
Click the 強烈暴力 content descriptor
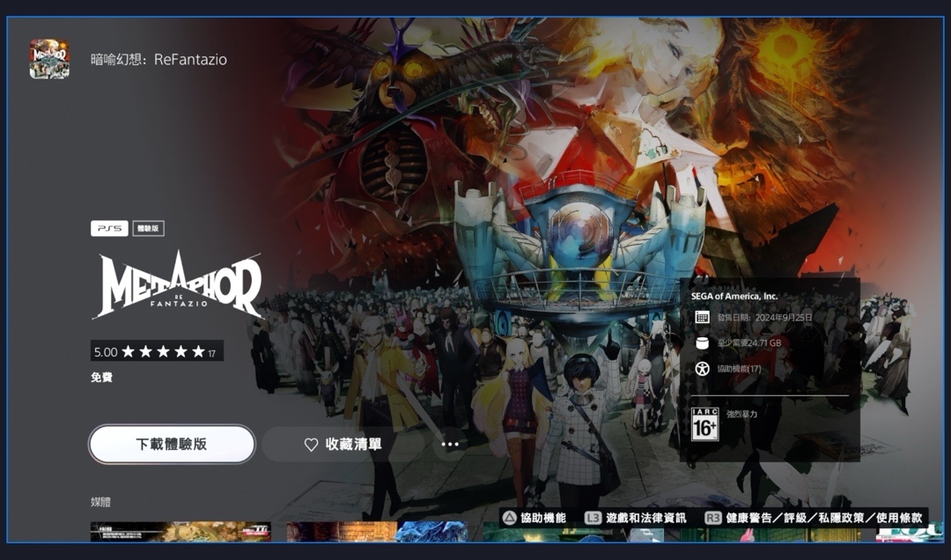click(x=741, y=414)
